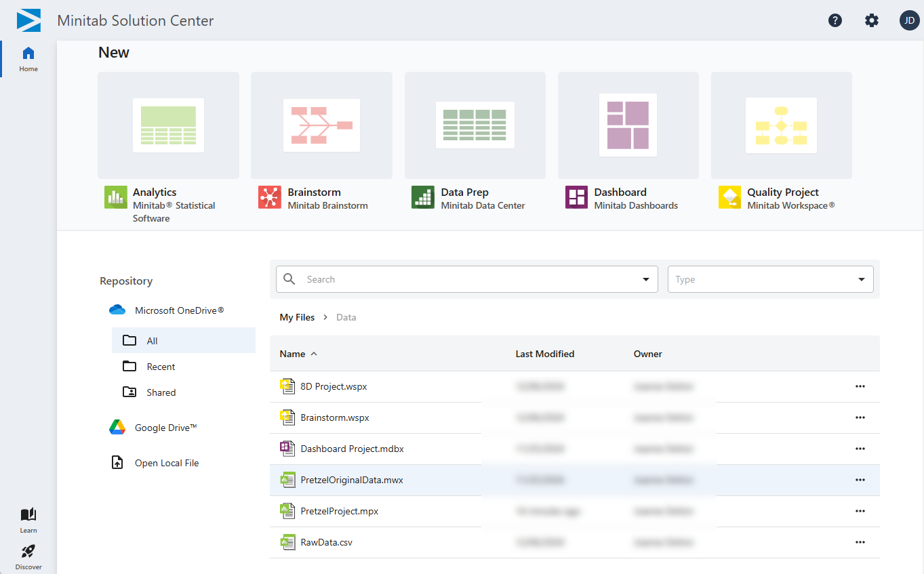Click the Analytics green chart icon
924x574 pixels.
click(x=116, y=197)
